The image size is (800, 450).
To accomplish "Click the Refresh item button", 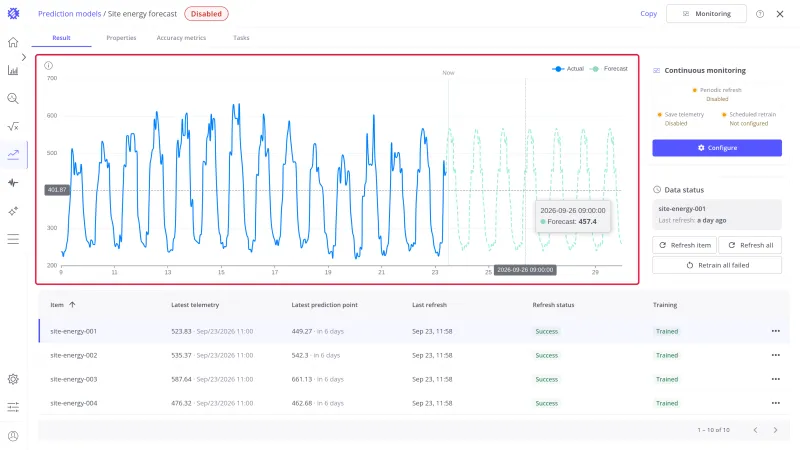I will coord(684,245).
